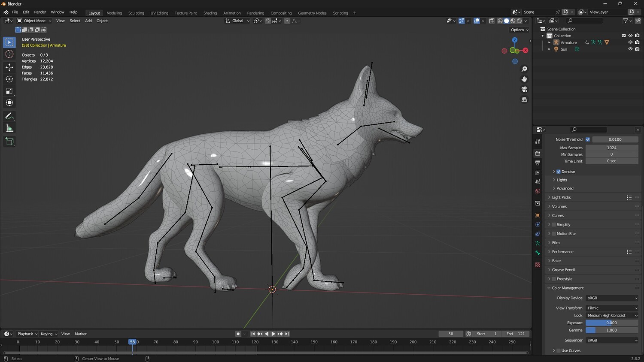Activate the Annotate pencil tool
Image resolution: width=644 pixels, height=362 pixels.
9,116
